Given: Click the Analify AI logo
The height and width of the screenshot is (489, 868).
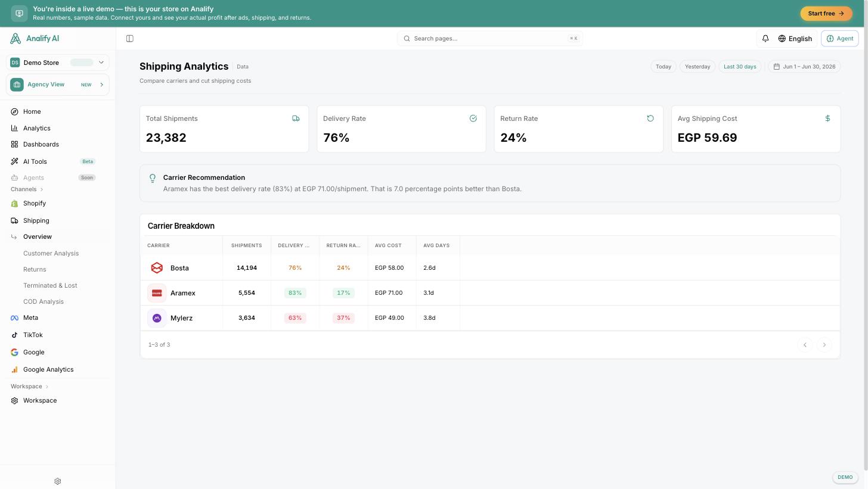Looking at the screenshot, I should coord(35,39).
